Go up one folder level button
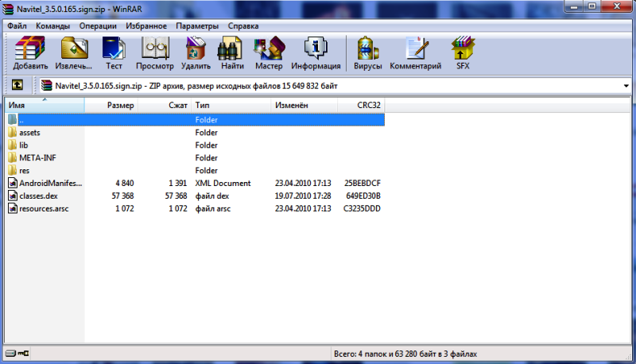The width and height of the screenshot is (636, 364). click(16, 86)
